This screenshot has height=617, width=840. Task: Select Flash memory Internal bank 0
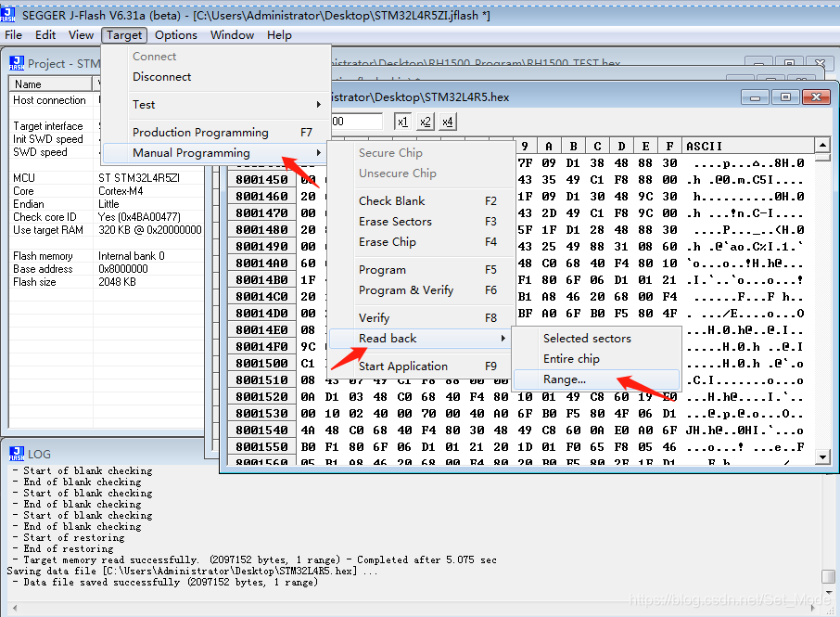132,256
